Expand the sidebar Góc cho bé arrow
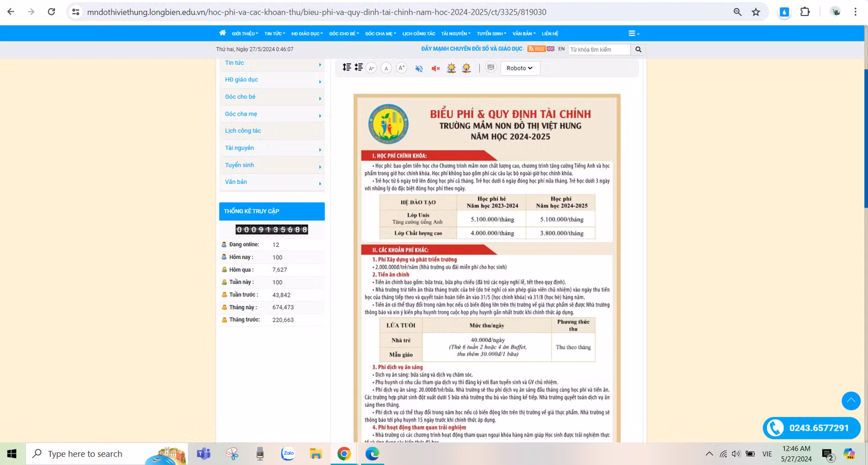This screenshot has width=868, height=465. click(320, 98)
